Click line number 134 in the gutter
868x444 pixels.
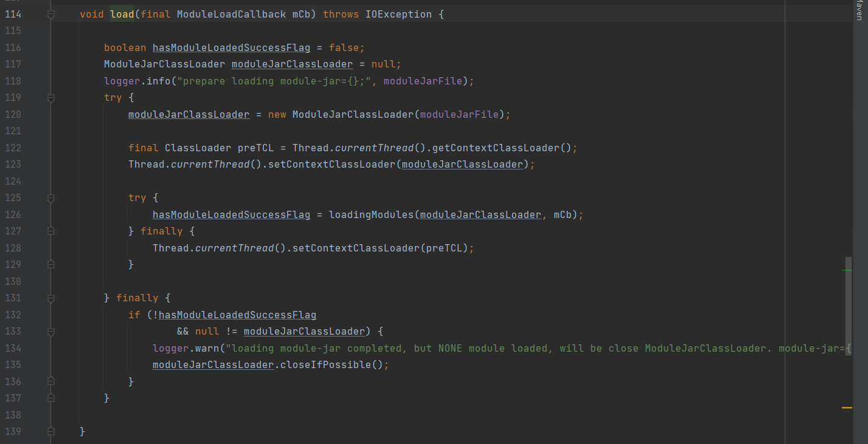[x=13, y=348]
